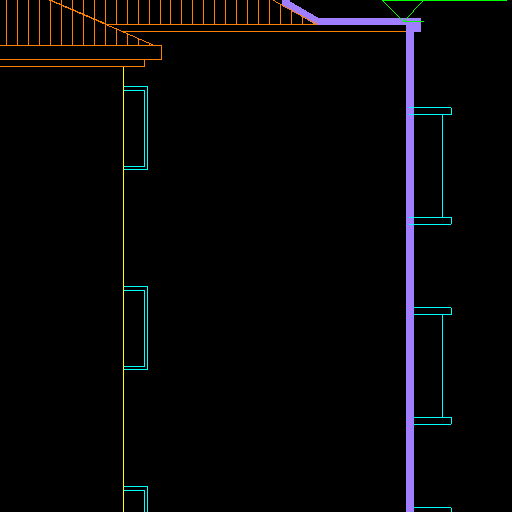512x512 pixels.
Task: Select upper right window's bottom cyan sill
Action: pyautogui.click(x=430, y=221)
